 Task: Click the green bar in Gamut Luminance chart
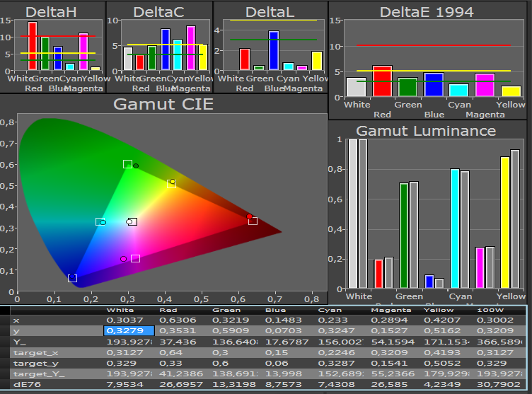pos(404,236)
